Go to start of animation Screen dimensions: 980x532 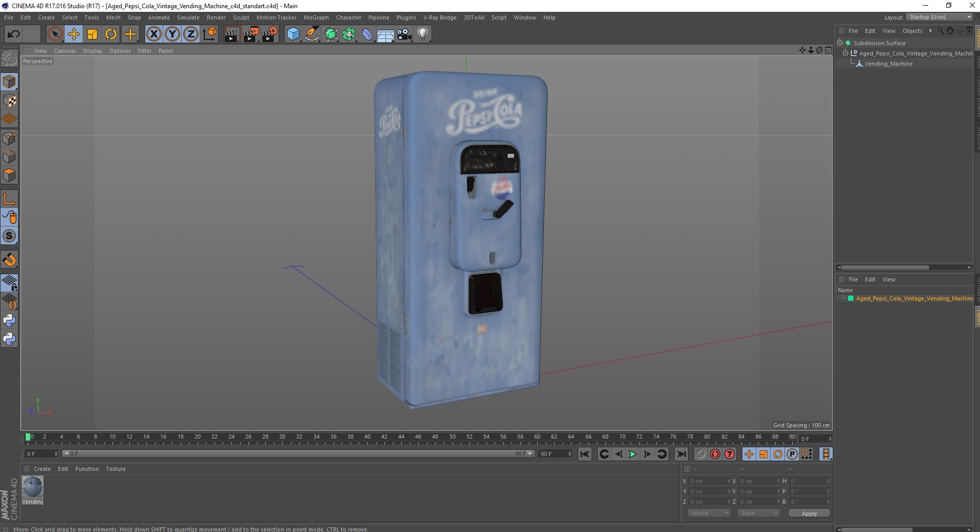point(584,454)
